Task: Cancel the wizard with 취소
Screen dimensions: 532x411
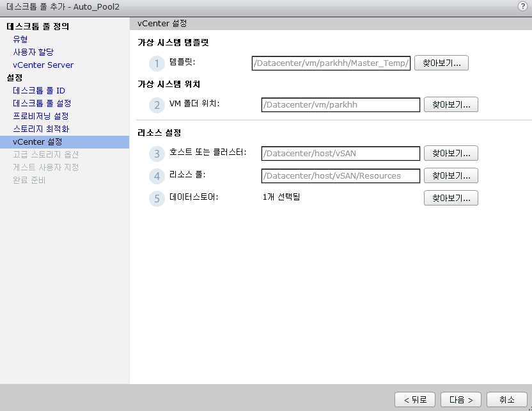Action: 507,399
